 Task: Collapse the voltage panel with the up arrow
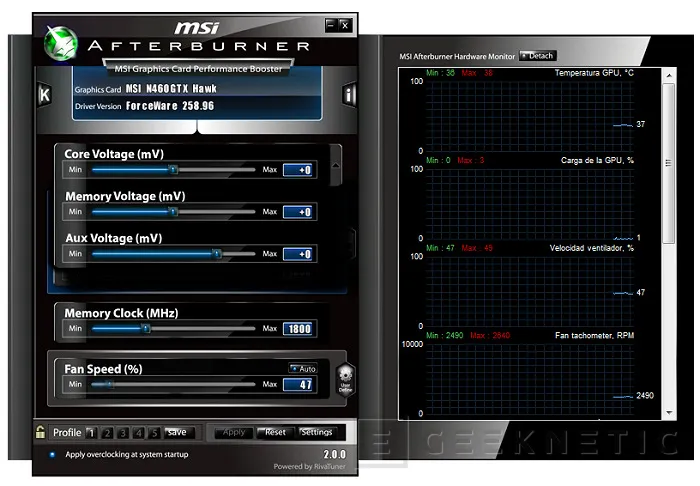pos(336,165)
